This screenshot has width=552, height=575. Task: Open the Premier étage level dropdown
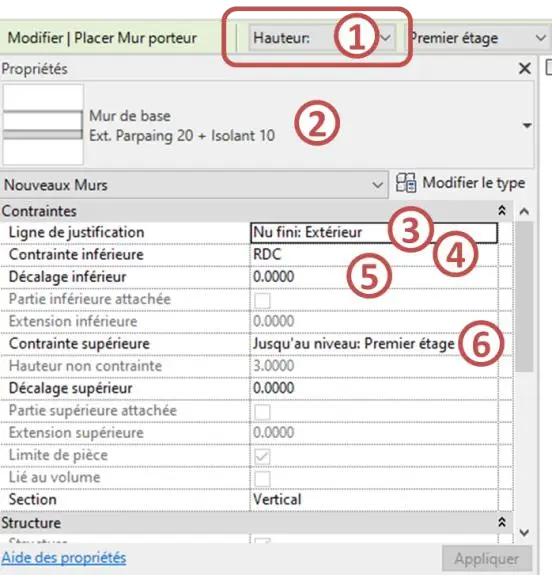[477, 38]
